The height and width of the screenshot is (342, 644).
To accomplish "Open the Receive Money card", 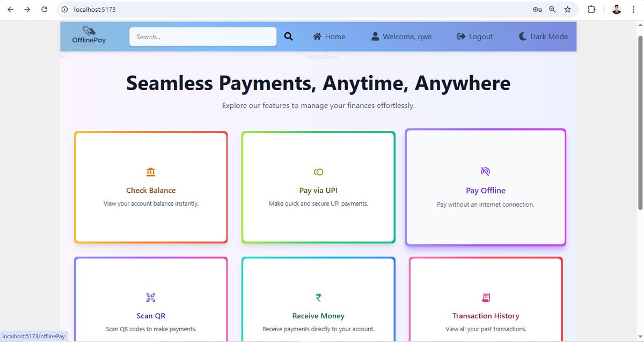I will tap(318, 300).
